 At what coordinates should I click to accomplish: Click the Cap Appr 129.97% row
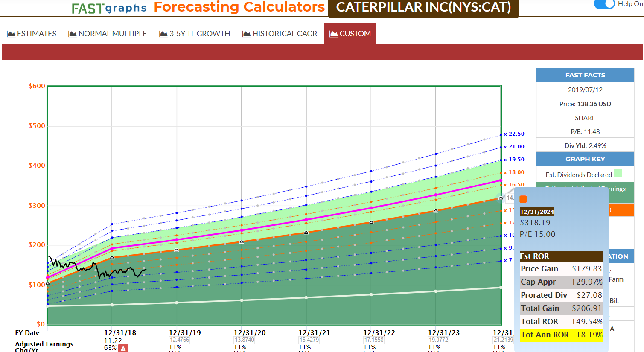(x=562, y=282)
